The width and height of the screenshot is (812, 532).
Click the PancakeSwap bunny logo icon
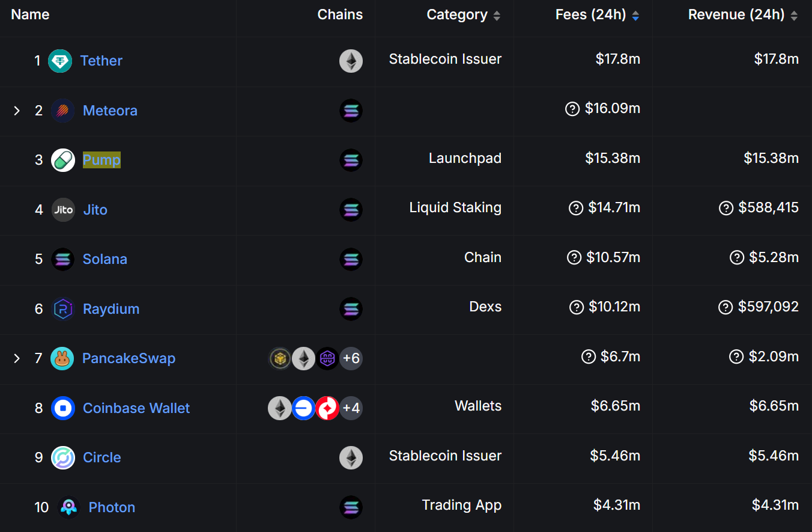(62, 358)
